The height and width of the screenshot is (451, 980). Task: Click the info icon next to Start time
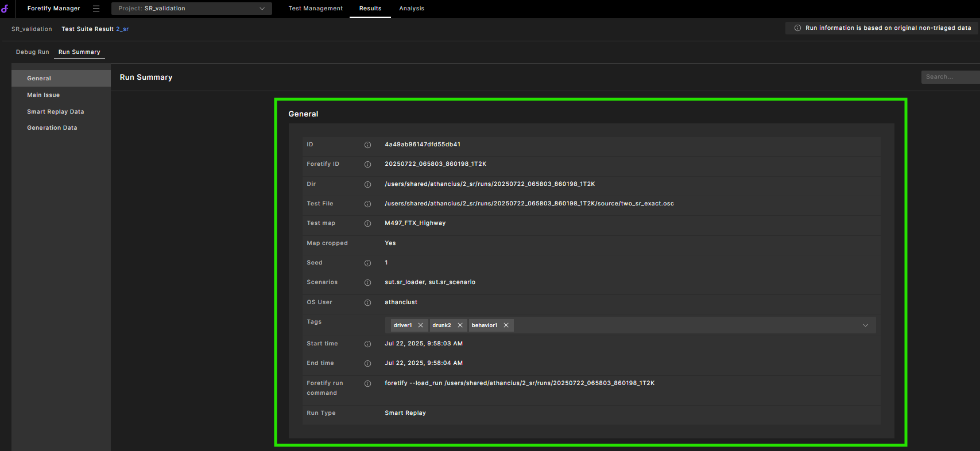(x=367, y=344)
